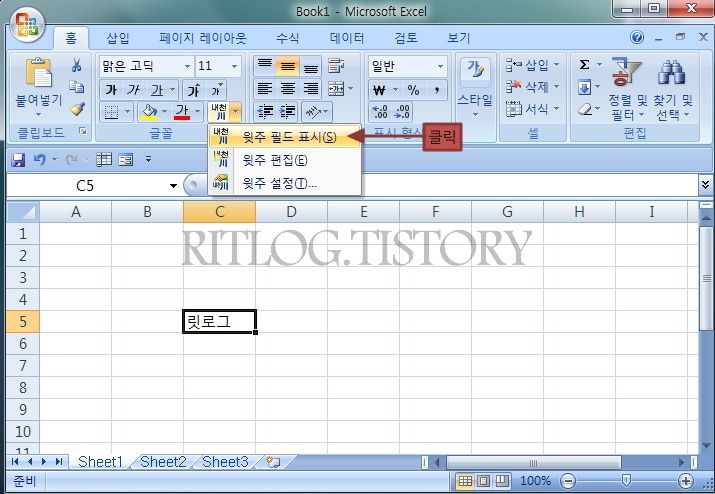Increase font size with large 가 icon
The width and height of the screenshot is (715, 494).
(x=193, y=90)
